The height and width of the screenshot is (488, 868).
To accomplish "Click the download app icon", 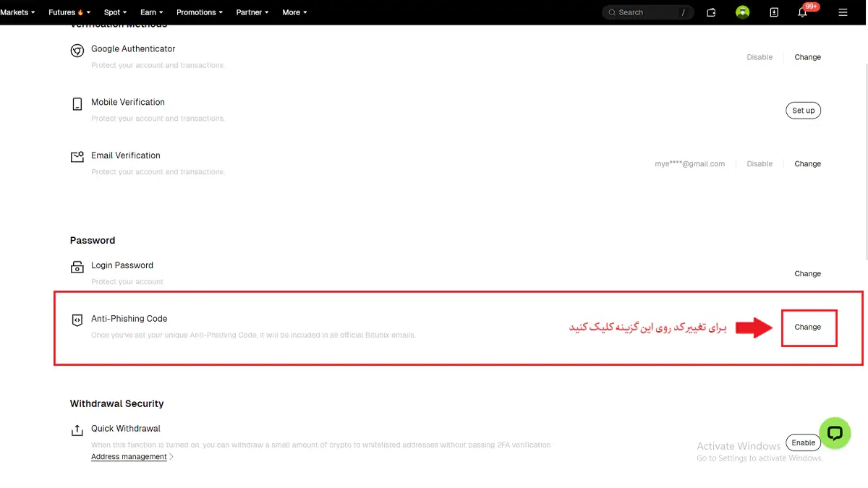I will 774,12.
